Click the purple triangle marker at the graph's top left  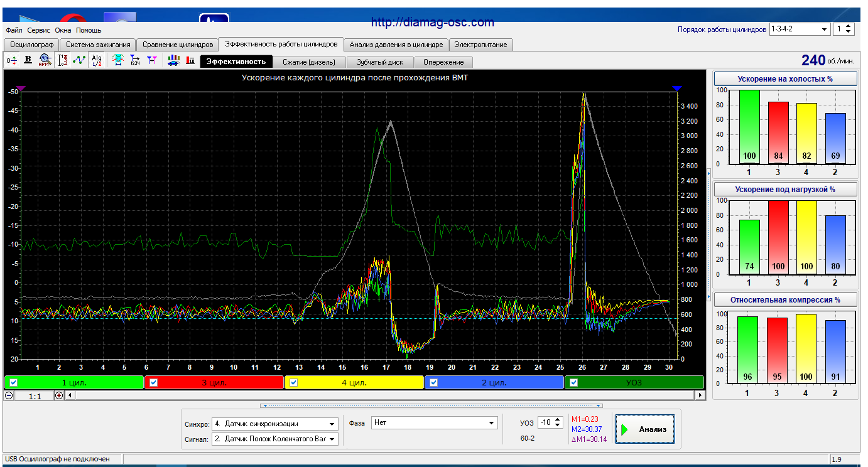21,89
